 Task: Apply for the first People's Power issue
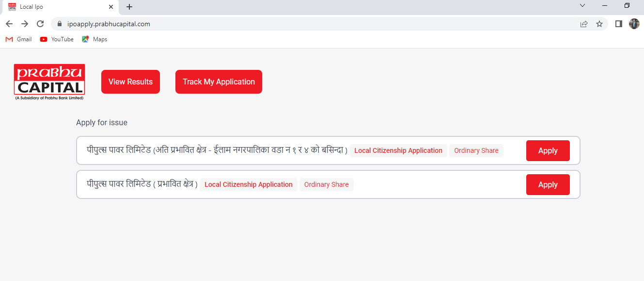tap(548, 150)
